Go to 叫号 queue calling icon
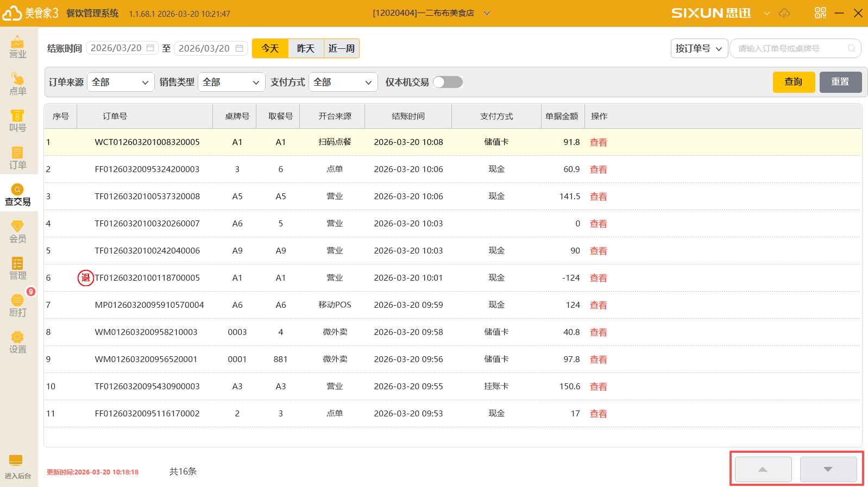This screenshot has height=487, width=868. click(17, 121)
